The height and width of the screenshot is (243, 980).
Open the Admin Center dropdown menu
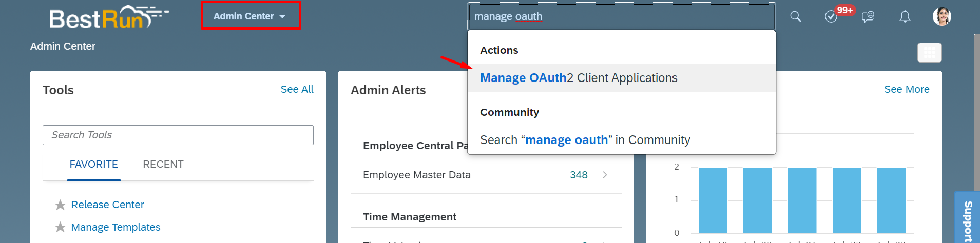pos(250,16)
